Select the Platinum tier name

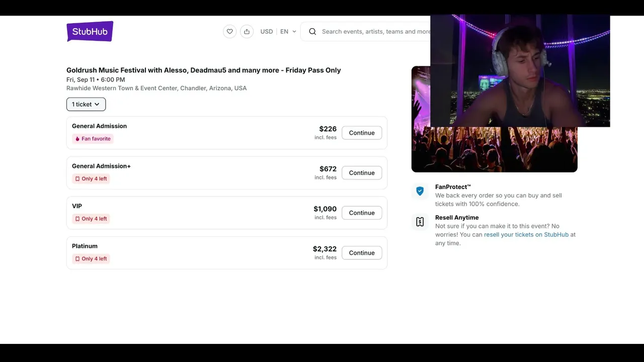(x=85, y=246)
